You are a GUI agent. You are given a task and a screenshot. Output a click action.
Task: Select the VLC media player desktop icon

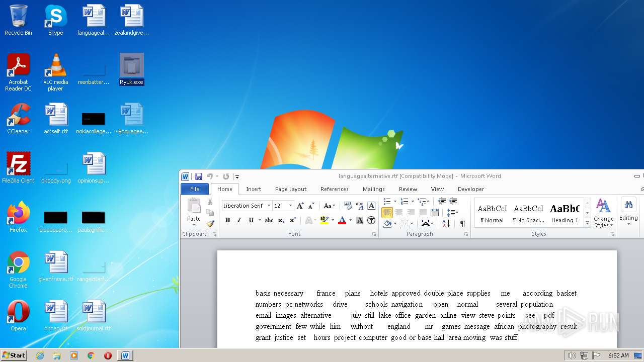coord(55,72)
